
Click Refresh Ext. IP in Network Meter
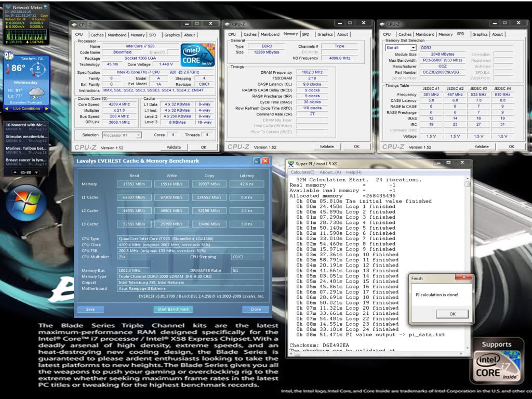(15, 19)
